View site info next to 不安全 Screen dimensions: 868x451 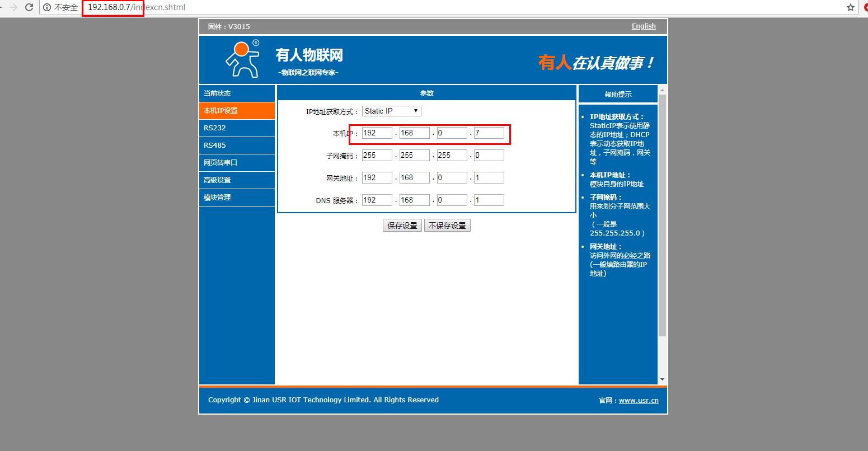46,8
